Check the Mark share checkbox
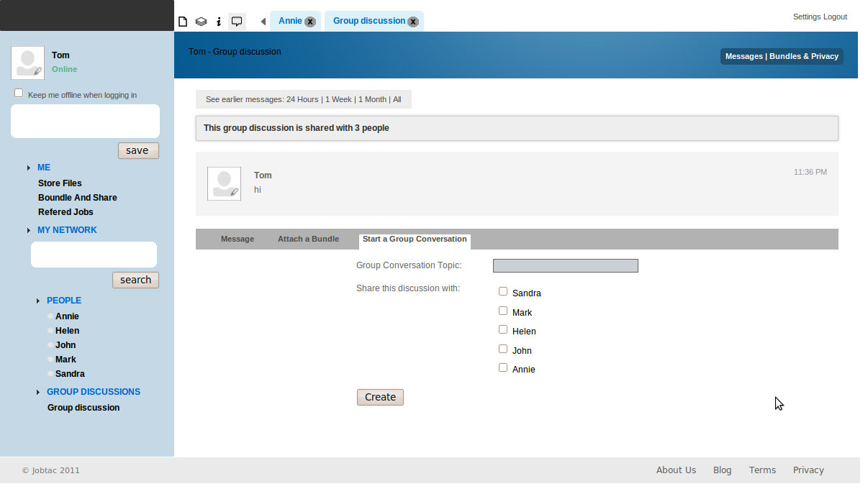The height and width of the screenshot is (489, 868). [503, 311]
